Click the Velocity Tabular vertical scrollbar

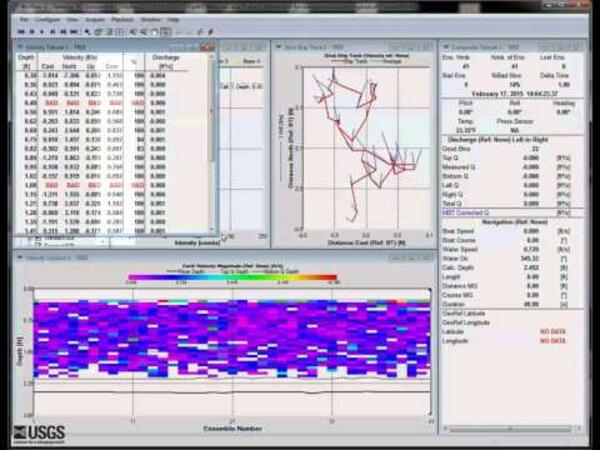[x=213, y=150]
